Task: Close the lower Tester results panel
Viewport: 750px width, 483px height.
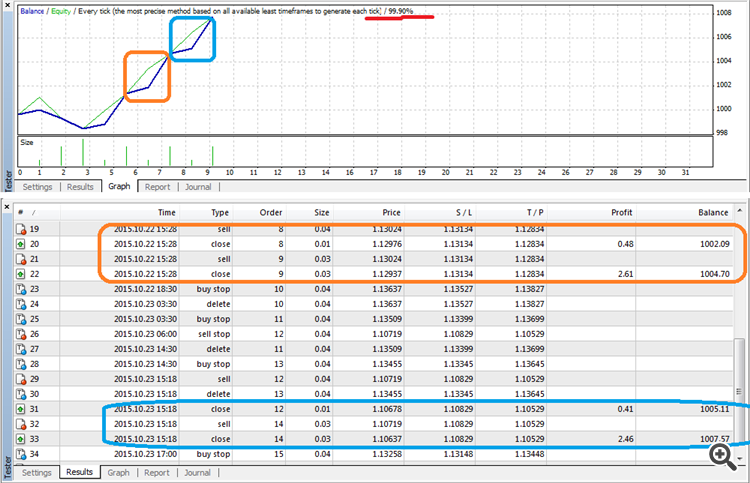Action: pyautogui.click(x=7, y=207)
